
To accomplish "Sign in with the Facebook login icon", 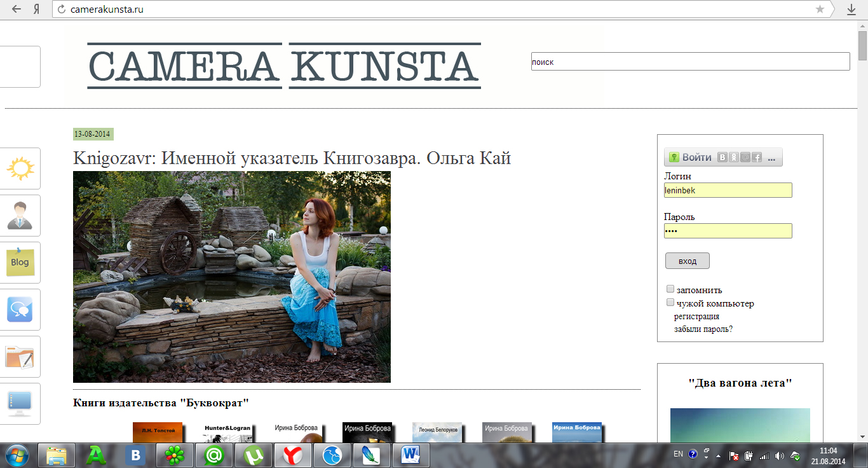I will (x=757, y=157).
